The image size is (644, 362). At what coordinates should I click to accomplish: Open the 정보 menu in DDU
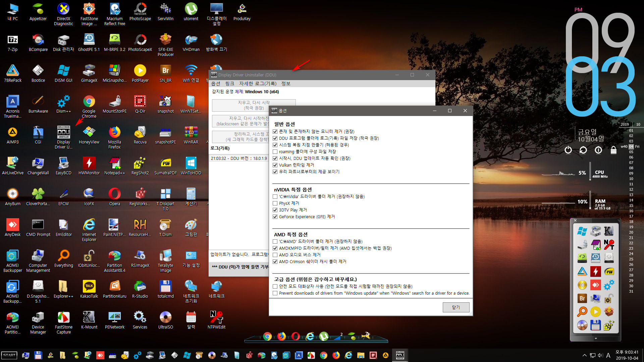[x=286, y=83]
